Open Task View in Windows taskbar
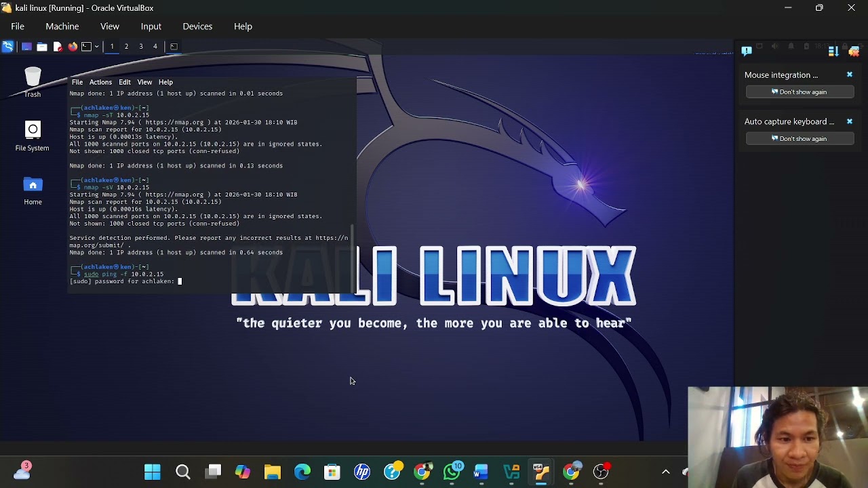This screenshot has height=488, width=868. pyautogui.click(x=214, y=472)
